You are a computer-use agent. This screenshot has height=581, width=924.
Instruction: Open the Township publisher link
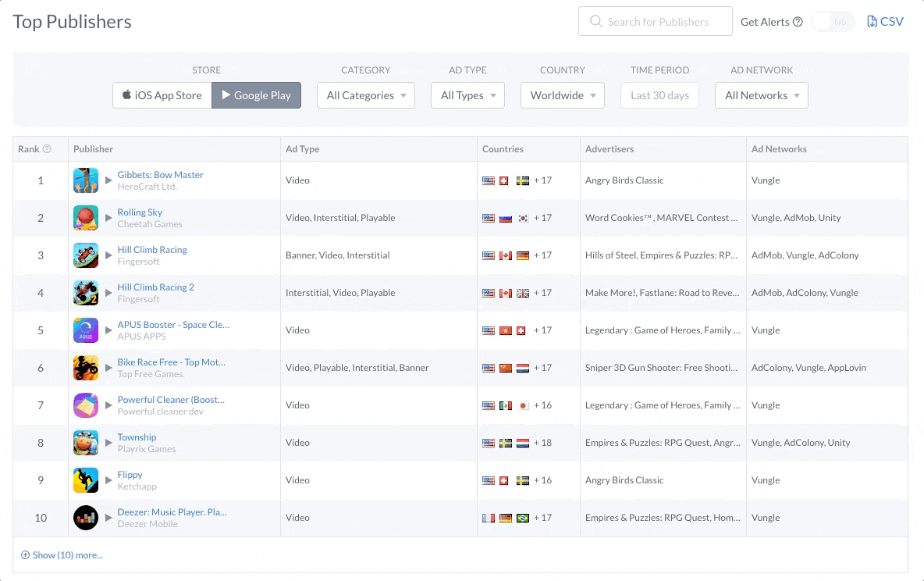137,437
